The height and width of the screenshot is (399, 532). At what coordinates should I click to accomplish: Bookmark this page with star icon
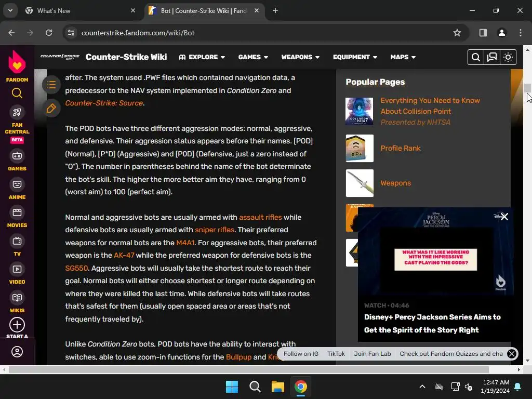457,33
